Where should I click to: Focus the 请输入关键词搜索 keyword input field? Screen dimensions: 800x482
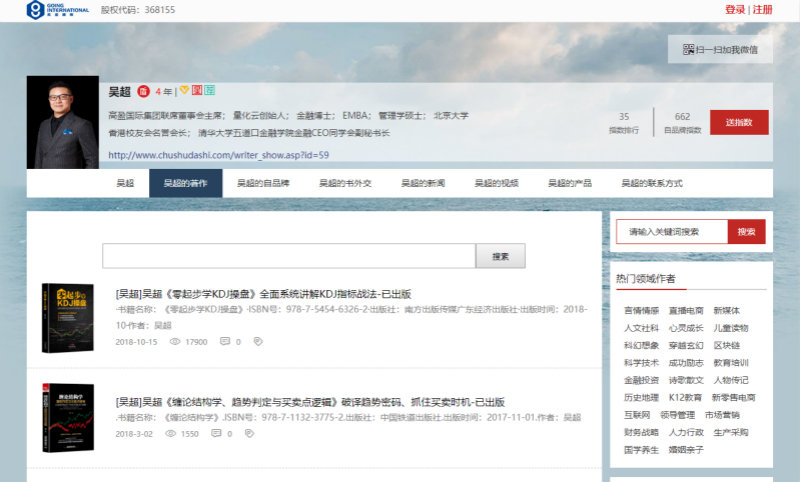click(671, 231)
